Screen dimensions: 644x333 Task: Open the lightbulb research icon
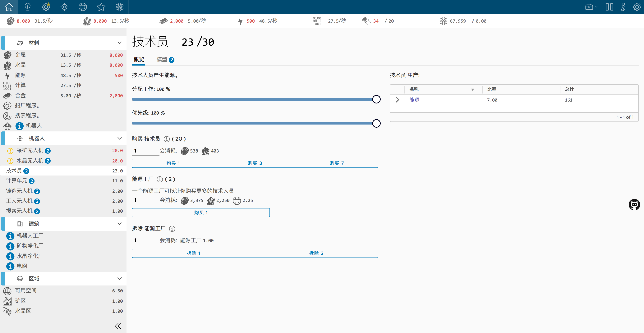click(x=27, y=7)
